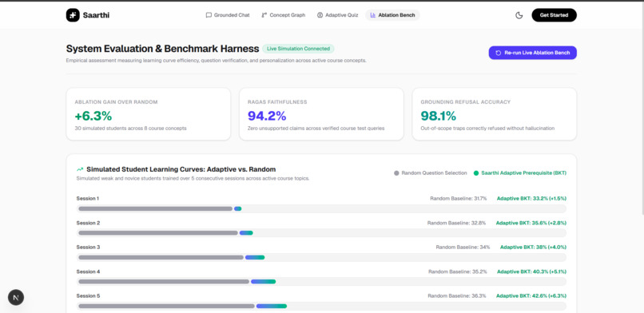Open the Grounded Chat tab
This screenshot has height=313, width=644.
[228, 15]
